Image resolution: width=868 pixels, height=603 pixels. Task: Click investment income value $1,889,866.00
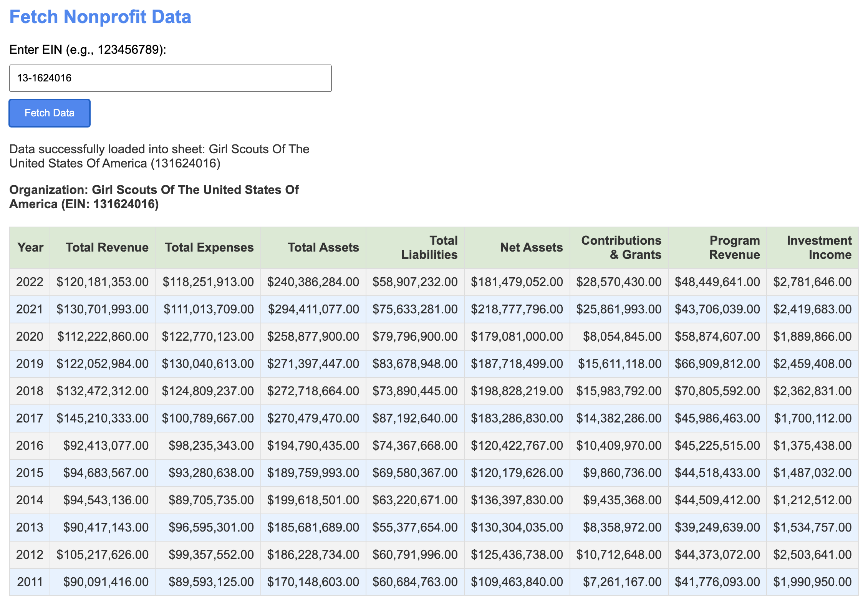point(812,336)
